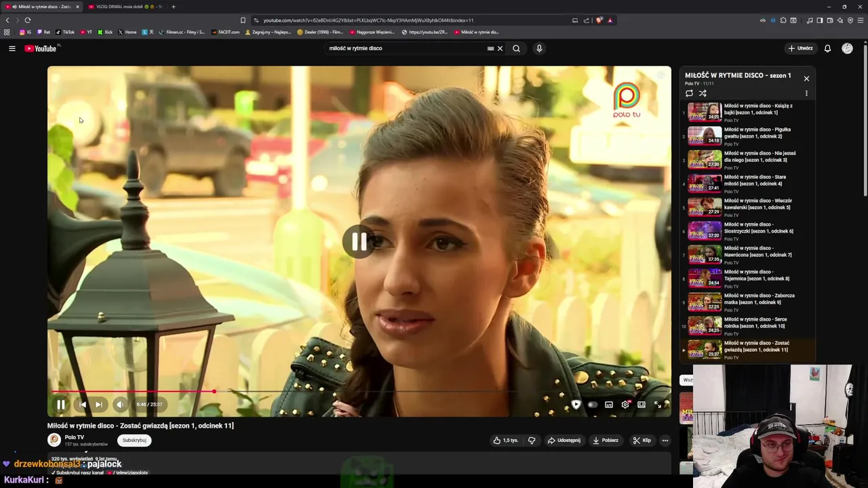Mute the video volume speaker
Screen dimensions: 868x488
[x=119, y=405]
